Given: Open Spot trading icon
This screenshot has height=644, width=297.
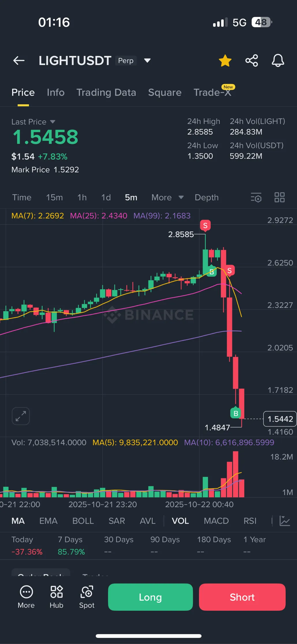Looking at the screenshot, I should pyautogui.click(x=87, y=597).
